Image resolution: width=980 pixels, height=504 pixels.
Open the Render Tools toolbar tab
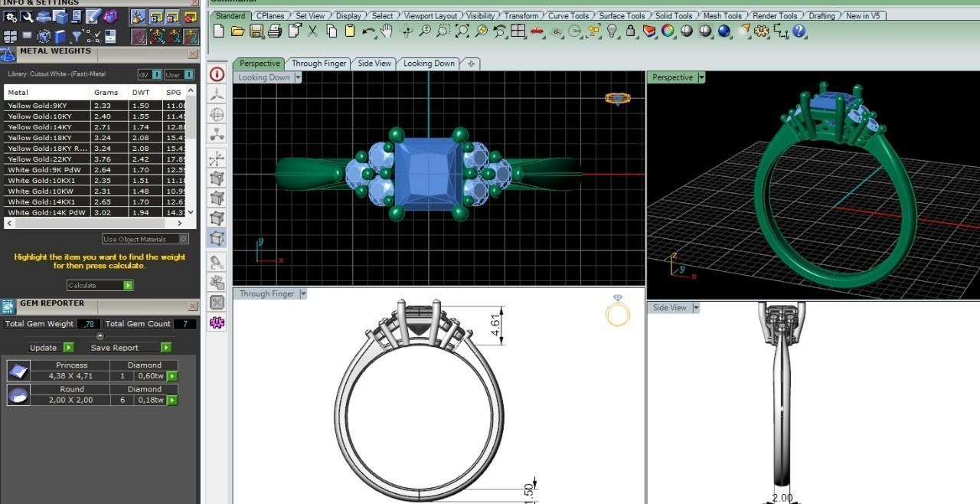point(775,15)
